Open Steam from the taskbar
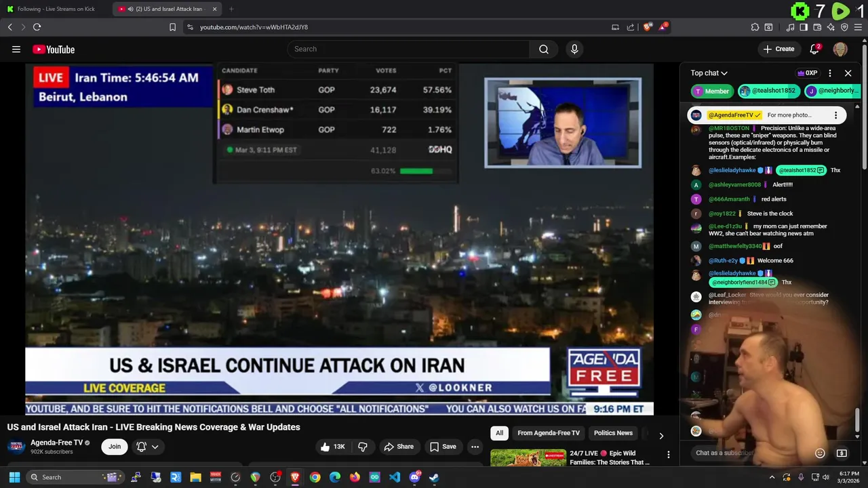 434,477
